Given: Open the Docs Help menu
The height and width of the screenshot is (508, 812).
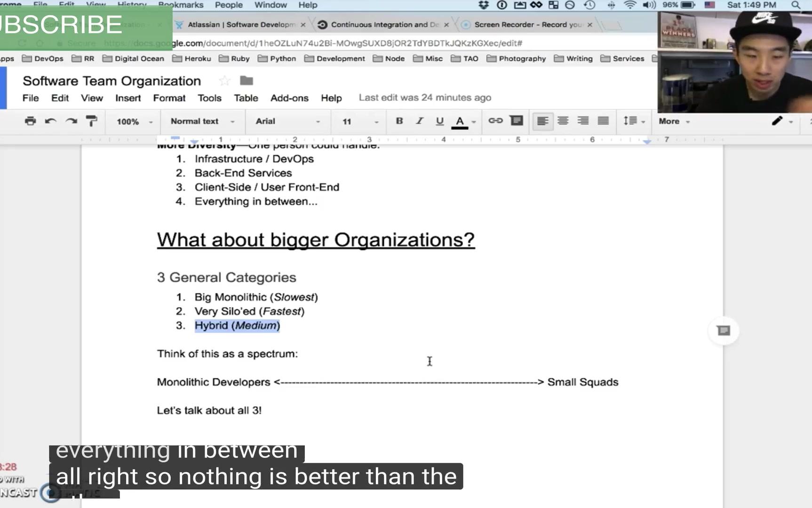Looking at the screenshot, I should (331, 98).
